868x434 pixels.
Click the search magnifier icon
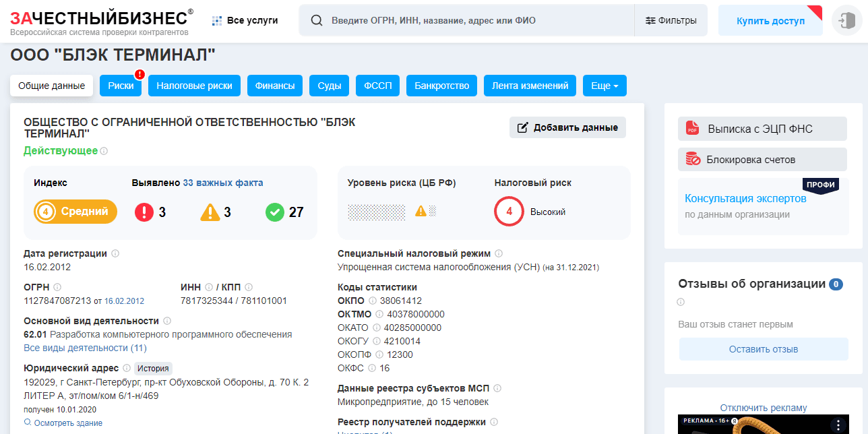316,20
